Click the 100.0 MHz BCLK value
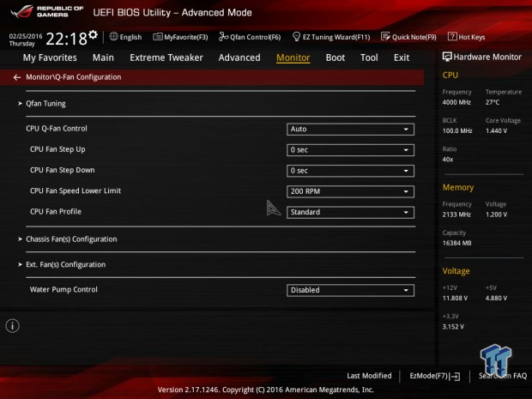532x399 pixels. 457,130
